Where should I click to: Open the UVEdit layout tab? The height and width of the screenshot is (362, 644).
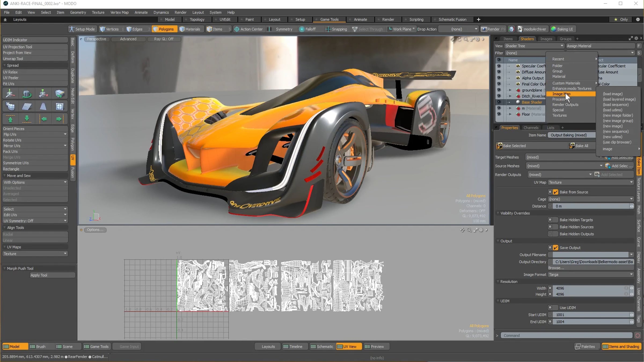coord(225,20)
